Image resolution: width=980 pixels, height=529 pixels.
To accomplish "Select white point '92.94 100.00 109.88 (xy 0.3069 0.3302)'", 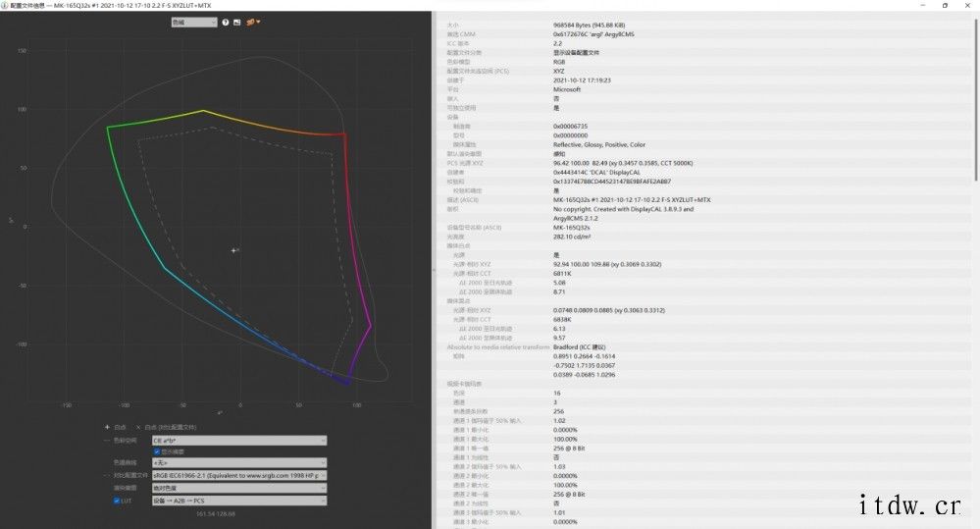I will tap(607, 265).
